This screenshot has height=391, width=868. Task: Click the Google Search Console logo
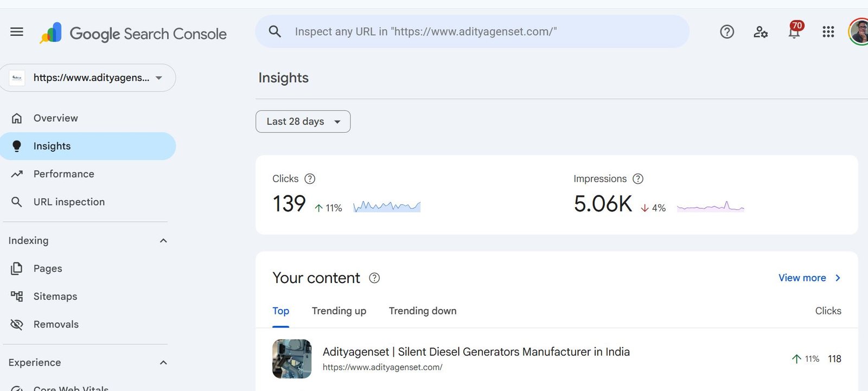tap(133, 34)
